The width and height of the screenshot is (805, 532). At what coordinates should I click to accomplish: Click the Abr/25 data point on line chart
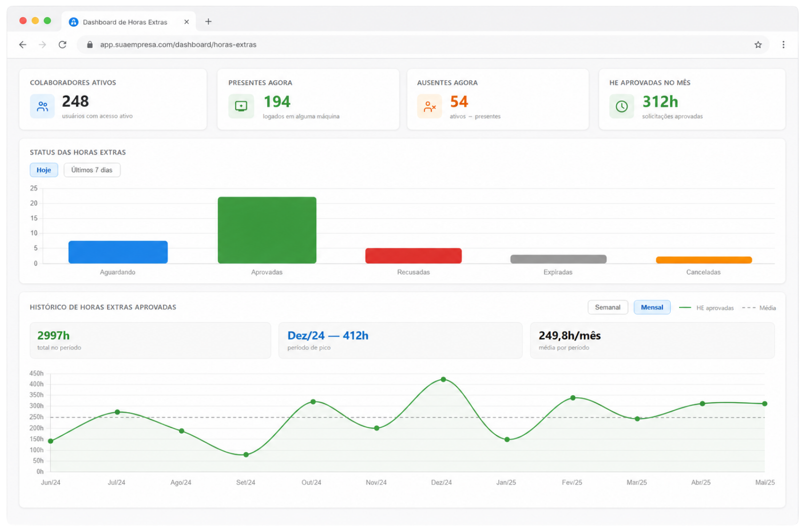(x=702, y=404)
